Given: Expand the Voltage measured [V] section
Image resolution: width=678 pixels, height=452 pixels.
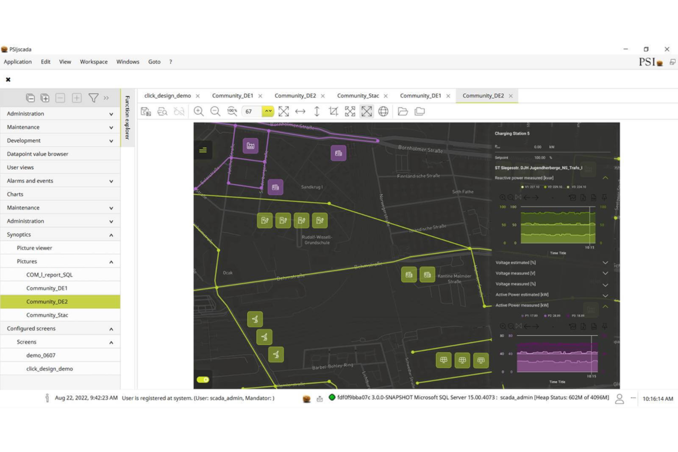Looking at the screenshot, I should pos(605,273).
